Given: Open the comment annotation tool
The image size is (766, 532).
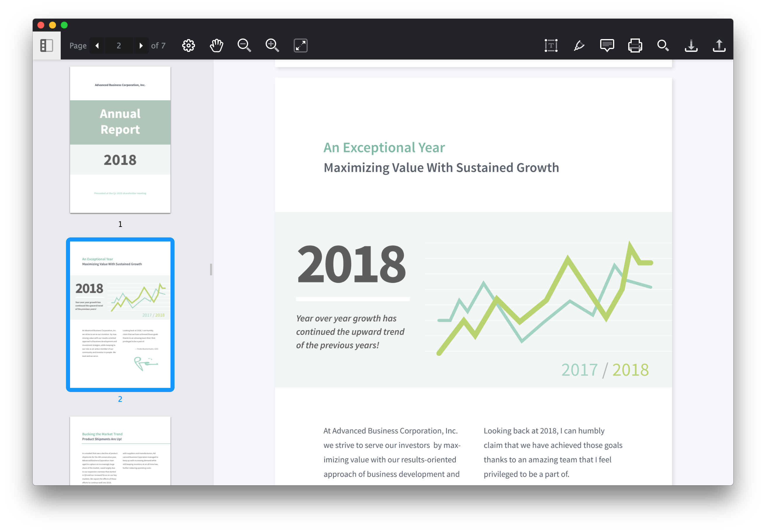Looking at the screenshot, I should pyautogui.click(x=607, y=46).
